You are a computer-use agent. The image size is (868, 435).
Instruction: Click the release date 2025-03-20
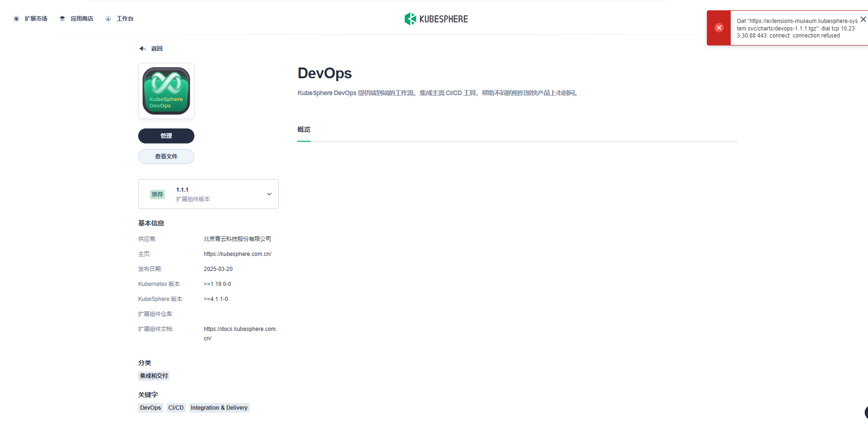click(218, 269)
